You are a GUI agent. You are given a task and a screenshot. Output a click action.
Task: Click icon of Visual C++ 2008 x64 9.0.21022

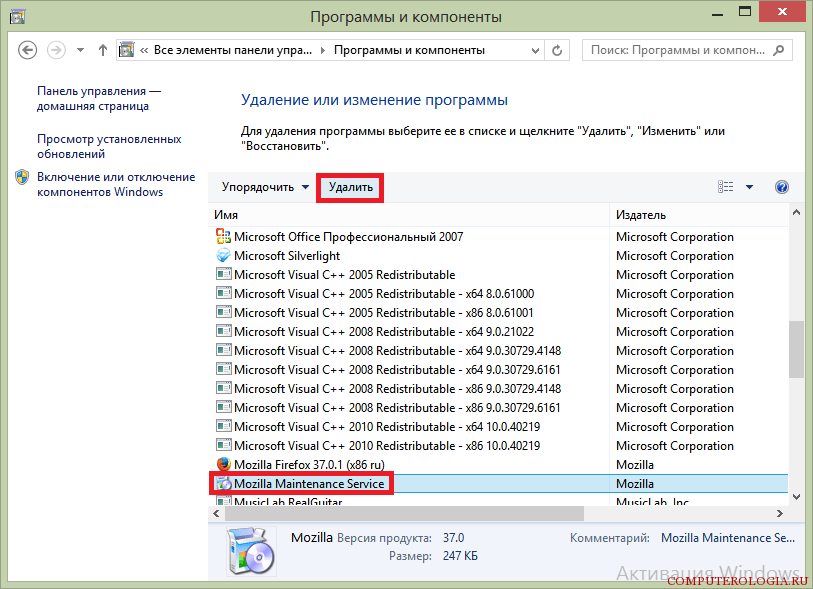[223, 331]
